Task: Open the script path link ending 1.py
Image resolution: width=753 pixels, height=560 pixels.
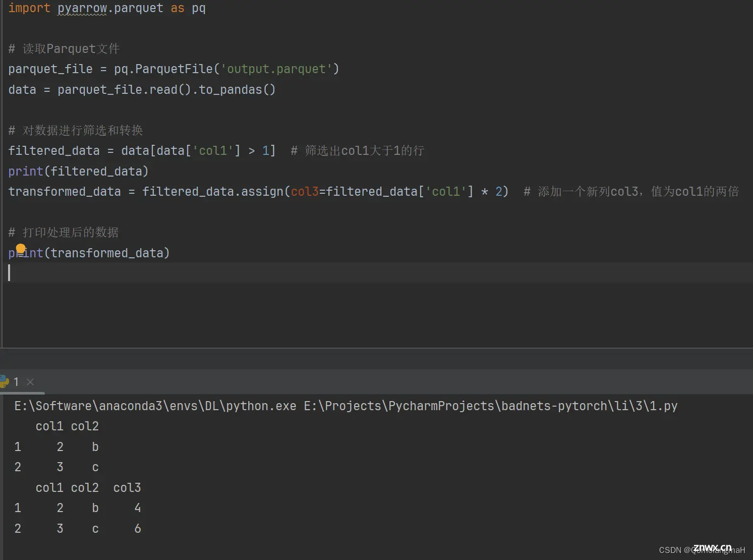Action: point(490,406)
